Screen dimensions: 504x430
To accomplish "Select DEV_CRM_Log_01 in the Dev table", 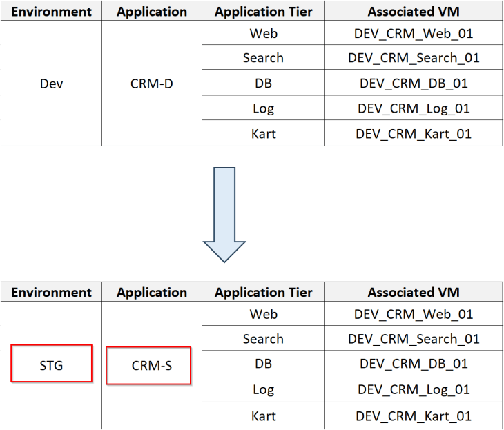I will (x=414, y=108).
